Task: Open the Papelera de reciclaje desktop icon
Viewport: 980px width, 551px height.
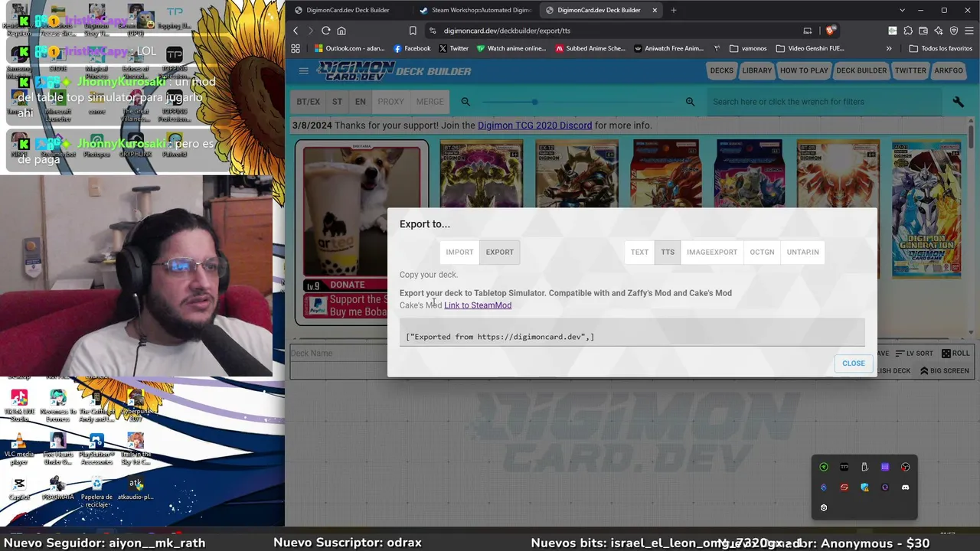Action: 96,491
